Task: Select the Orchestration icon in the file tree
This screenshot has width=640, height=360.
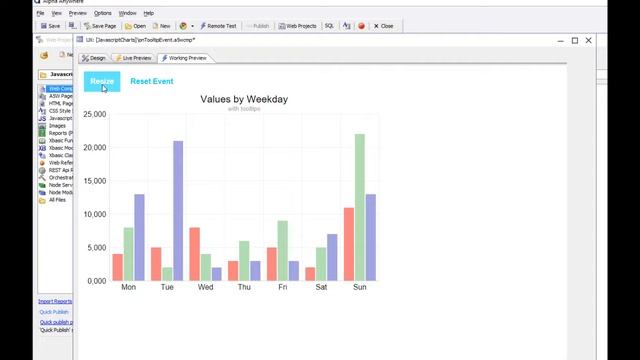Action: (x=42, y=178)
